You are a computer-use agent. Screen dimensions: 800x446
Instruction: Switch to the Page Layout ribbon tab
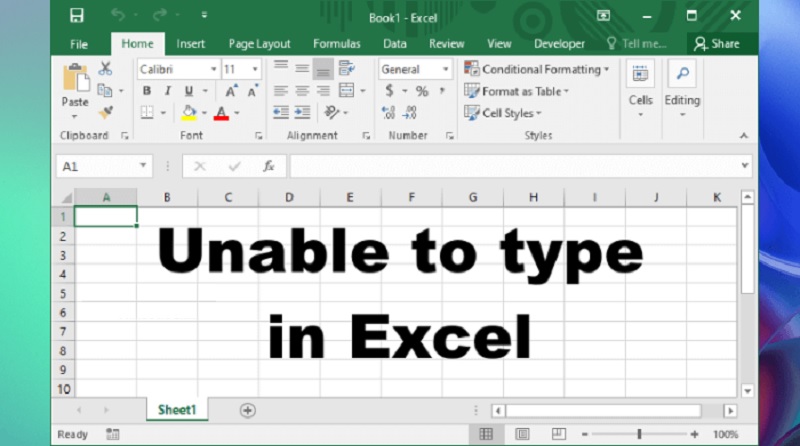pos(259,44)
